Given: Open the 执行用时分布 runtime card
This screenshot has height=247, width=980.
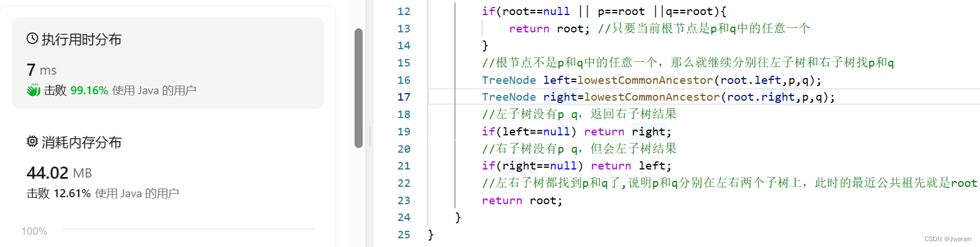Looking at the screenshot, I should (167, 63).
